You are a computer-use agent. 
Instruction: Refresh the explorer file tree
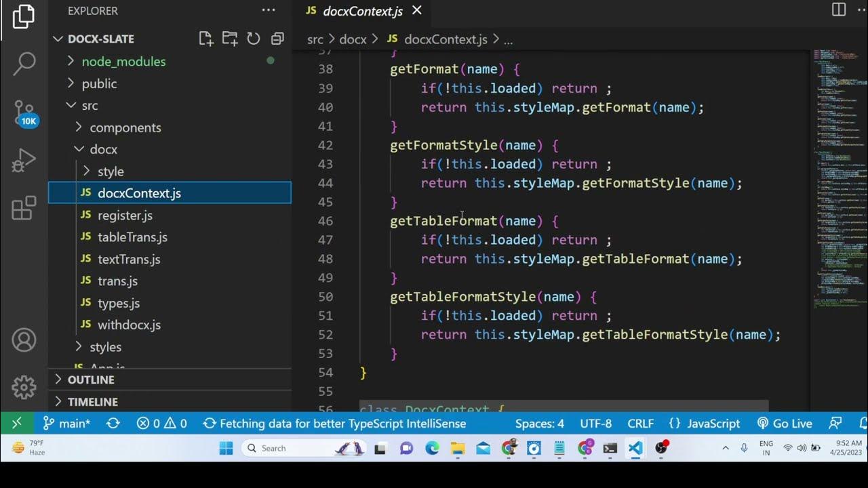[x=254, y=39]
